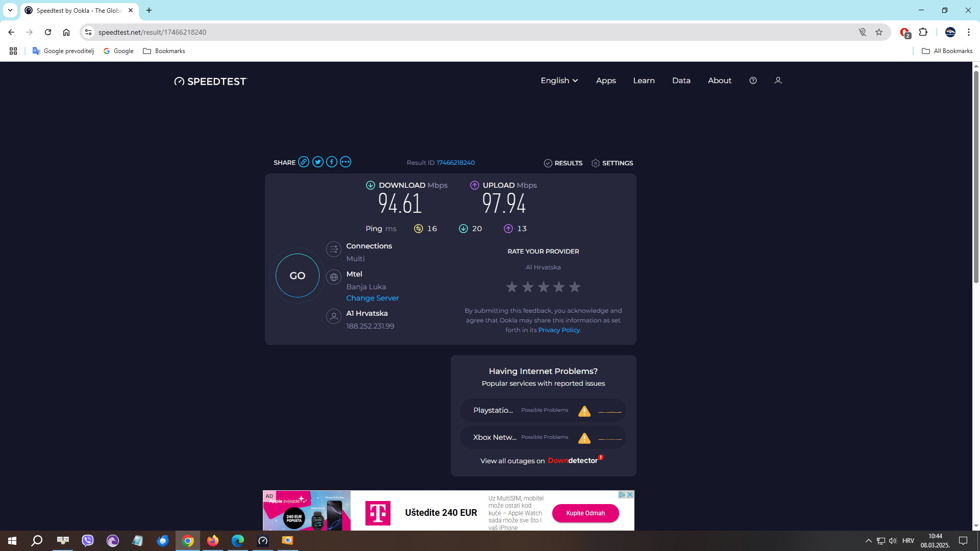Viewport: 980px width, 551px height.
Task: Open volume control in system tray
Action: pos(893,541)
